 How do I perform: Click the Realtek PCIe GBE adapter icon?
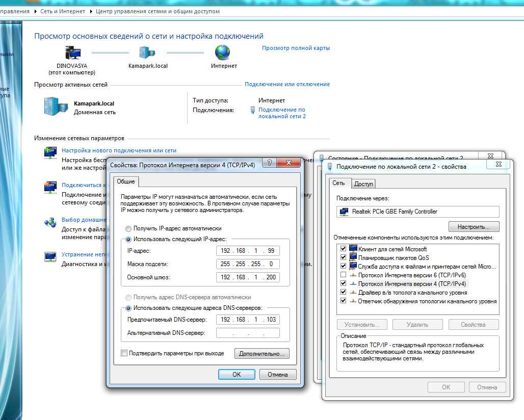click(344, 212)
